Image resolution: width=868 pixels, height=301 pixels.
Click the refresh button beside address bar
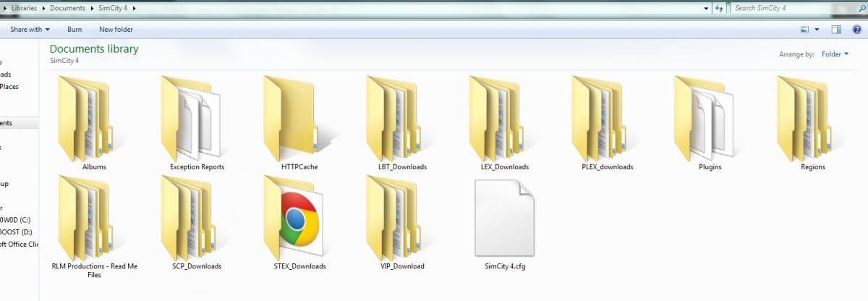719,8
